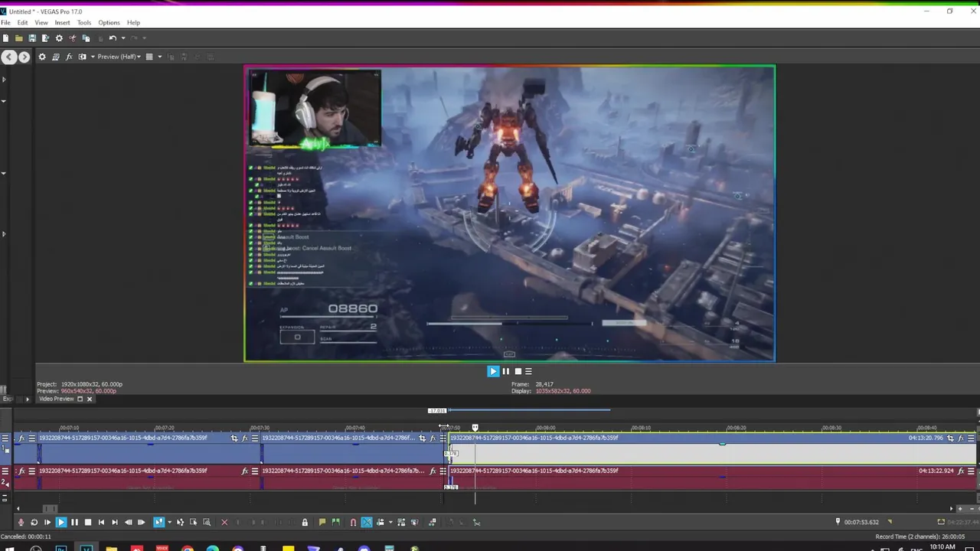The width and height of the screenshot is (980, 551).
Task: Copy selection with the copy icon
Action: click(86, 38)
